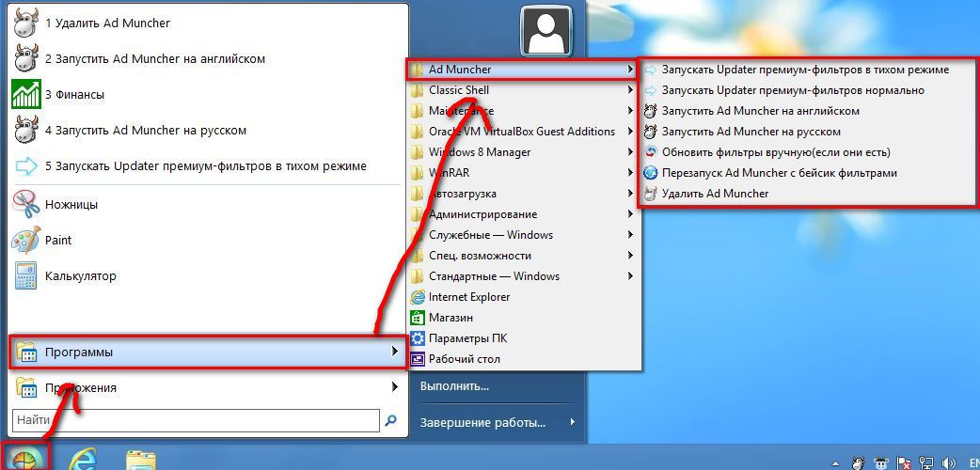Screen dimensions: 980x470
Task: Launch Ножницы snipping tool
Action: click(x=71, y=204)
